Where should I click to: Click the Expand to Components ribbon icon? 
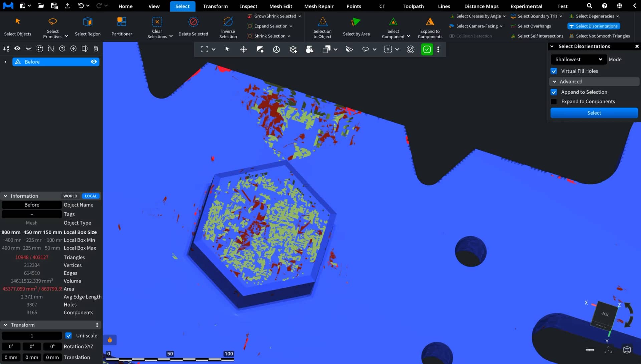[430, 22]
